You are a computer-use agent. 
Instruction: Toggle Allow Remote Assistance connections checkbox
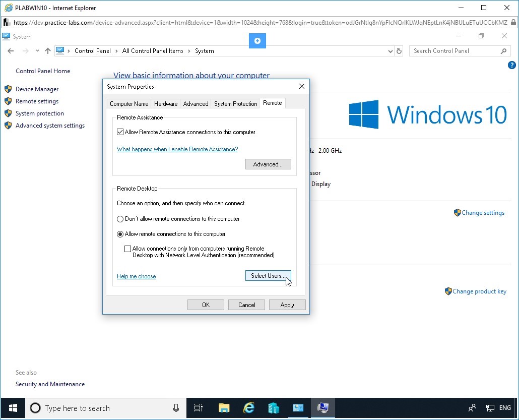[x=120, y=132]
